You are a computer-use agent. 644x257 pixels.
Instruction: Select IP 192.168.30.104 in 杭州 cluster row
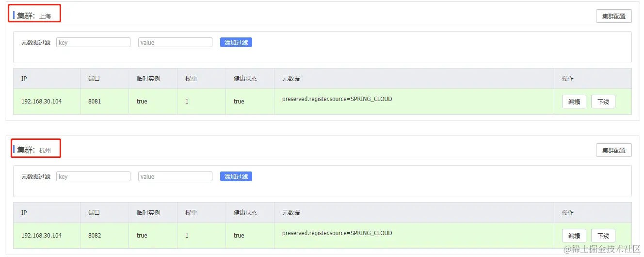tap(42, 236)
